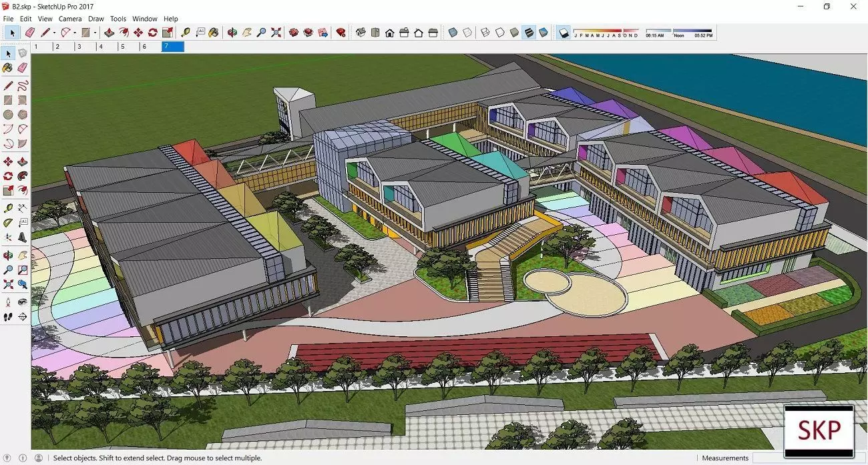This screenshot has height=465, width=868.
Task: Expand the Arc tool dropdown arrow
Action: [75, 32]
